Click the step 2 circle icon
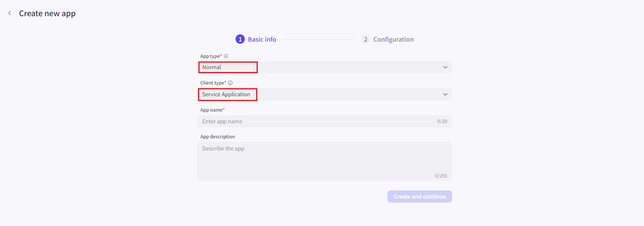 (366, 39)
